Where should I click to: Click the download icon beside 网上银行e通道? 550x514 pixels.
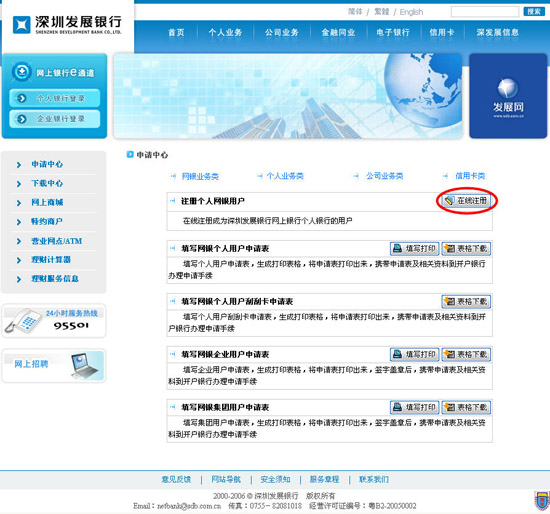(22, 72)
